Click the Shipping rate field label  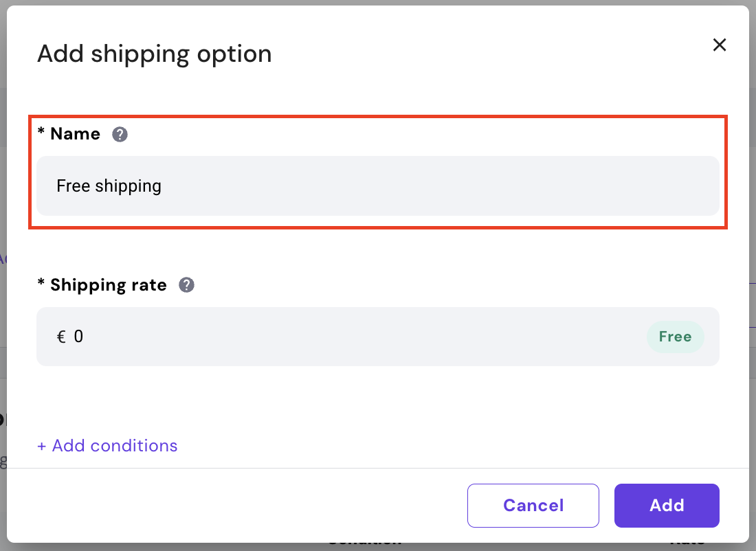108,285
